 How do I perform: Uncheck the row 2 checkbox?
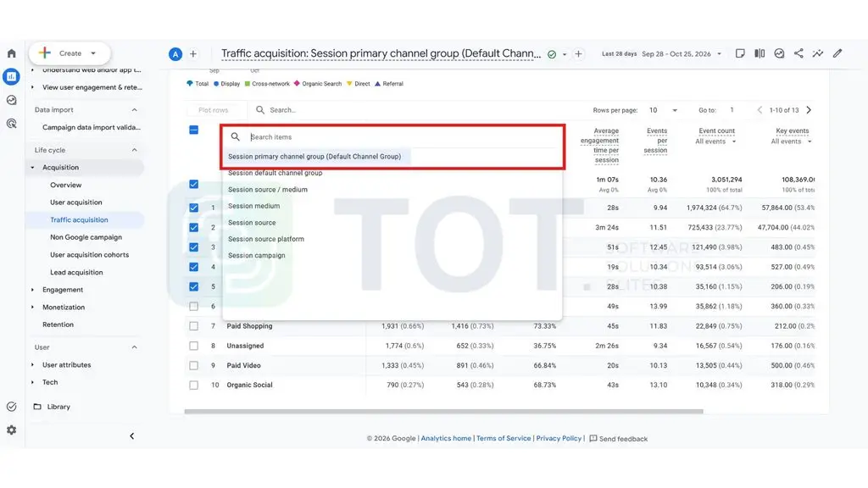(x=194, y=227)
